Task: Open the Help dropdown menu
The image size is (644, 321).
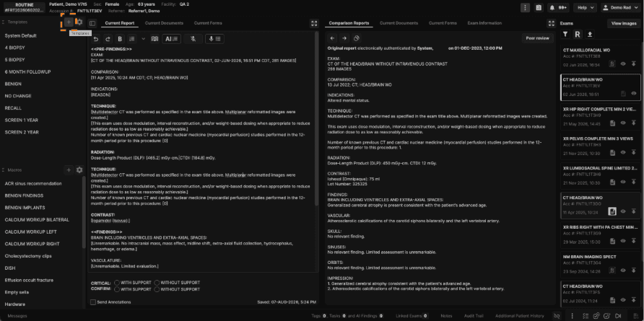Action: [x=586, y=7]
